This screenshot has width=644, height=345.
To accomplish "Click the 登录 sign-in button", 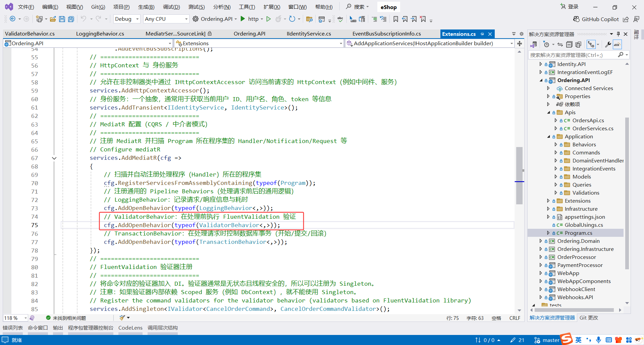I will pyautogui.click(x=572, y=6).
